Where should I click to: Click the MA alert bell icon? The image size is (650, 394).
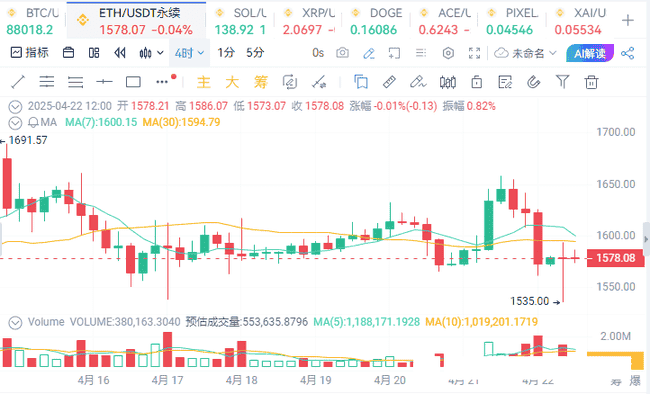coord(33,122)
